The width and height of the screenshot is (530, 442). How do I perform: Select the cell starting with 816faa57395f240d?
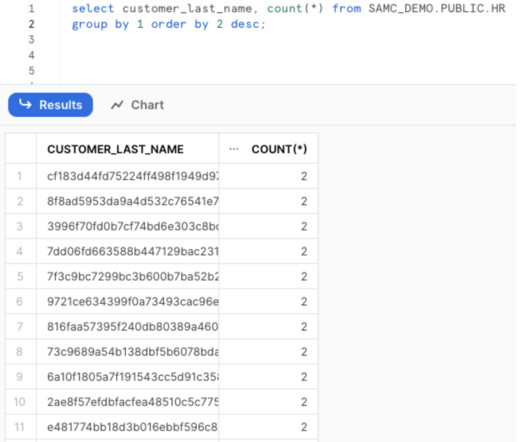(x=127, y=327)
